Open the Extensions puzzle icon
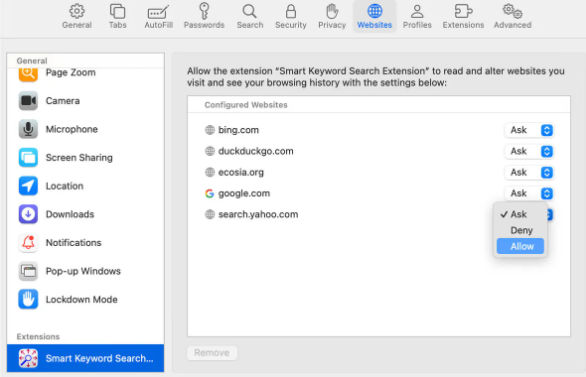The height and width of the screenshot is (377, 586). [x=463, y=11]
